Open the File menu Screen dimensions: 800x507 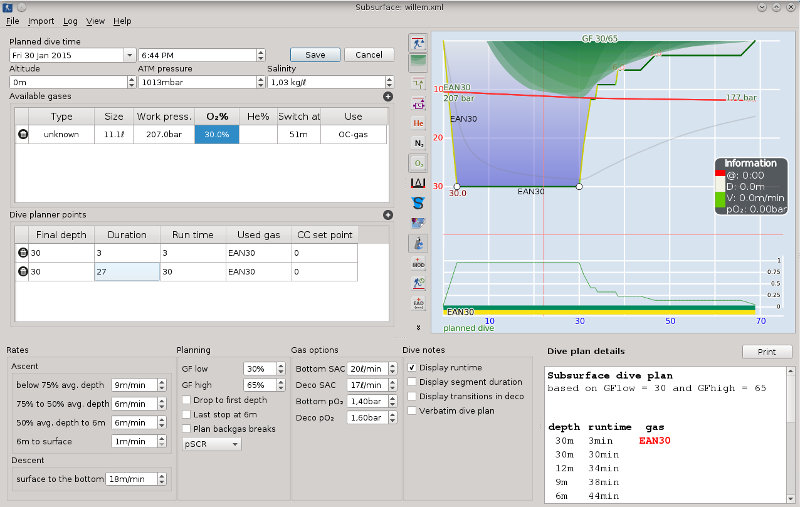click(12, 21)
